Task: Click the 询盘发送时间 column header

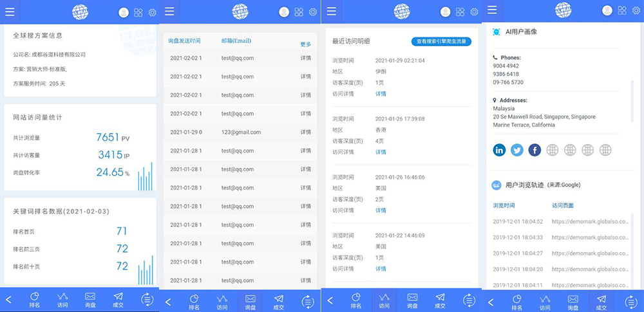Action: click(x=184, y=41)
